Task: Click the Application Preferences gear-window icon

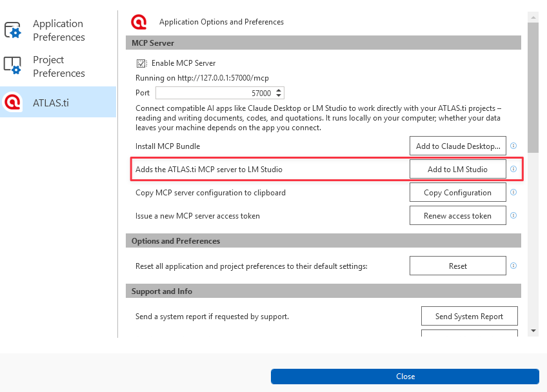Action: 12,30
